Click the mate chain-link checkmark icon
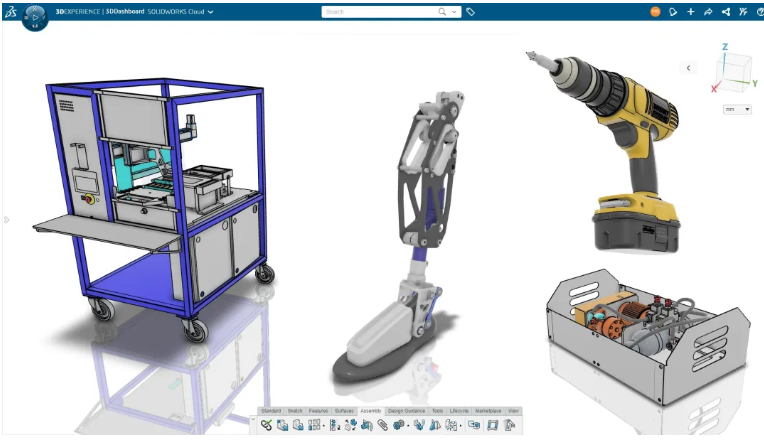This screenshot has height=446, width=764. point(266,425)
